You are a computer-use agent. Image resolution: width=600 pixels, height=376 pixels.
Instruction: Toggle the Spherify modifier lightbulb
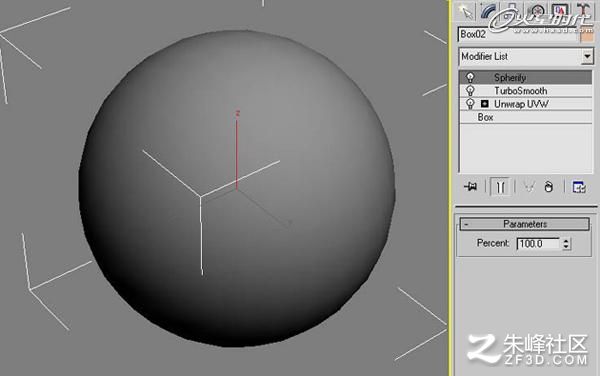coord(470,78)
